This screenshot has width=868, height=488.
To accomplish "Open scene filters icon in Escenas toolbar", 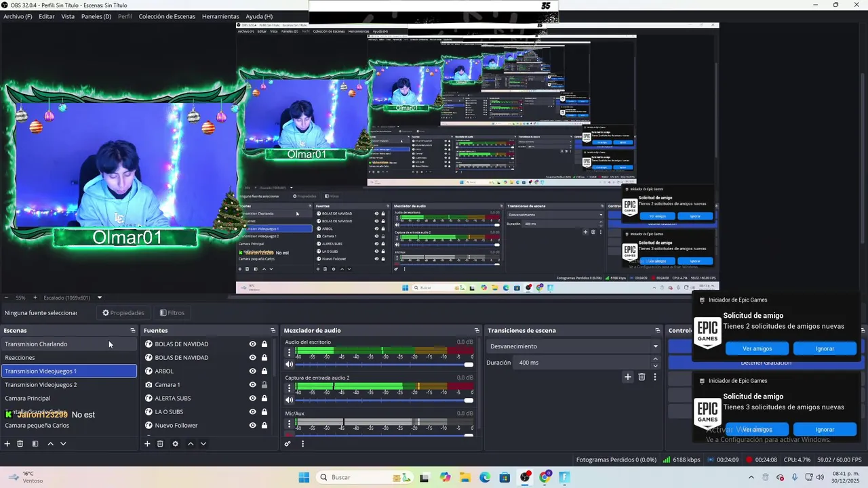I will point(35,444).
